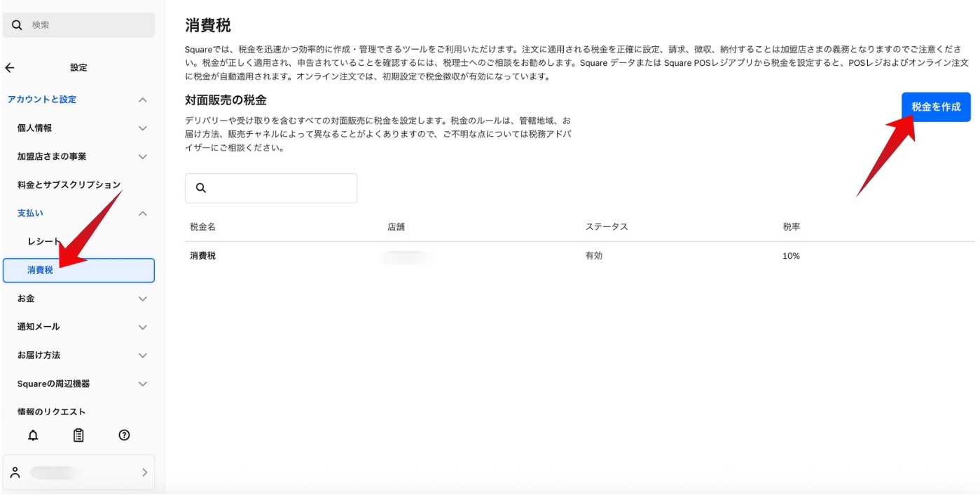The image size is (980, 497).
Task: Expand the 通知メール section
Action: coord(143,327)
